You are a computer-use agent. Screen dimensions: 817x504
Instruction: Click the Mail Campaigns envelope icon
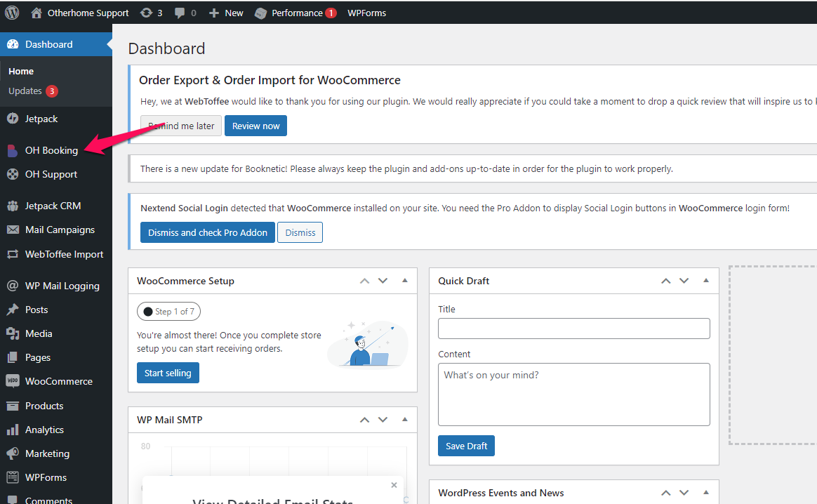[13, 230]
